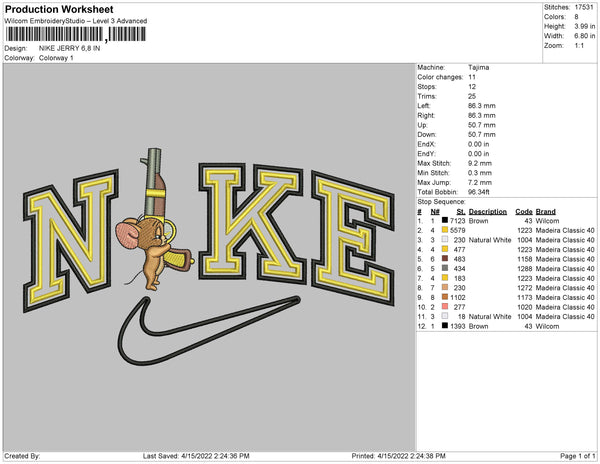Image resolution: width=600 pixels, height=464 pixels.
Task: Click the NIKE JERRY embroidery design preview
Action: click(209, 257)
